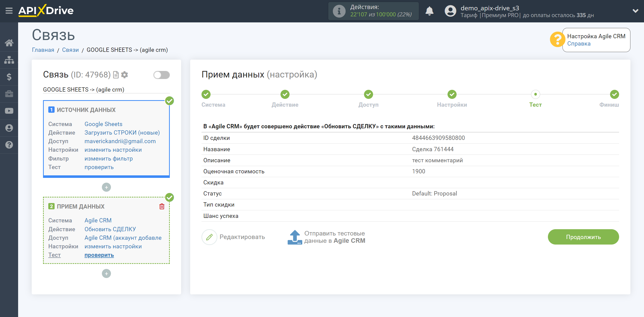
Task: Open the profile sidebar icon
Action: [x=9, y=128]
